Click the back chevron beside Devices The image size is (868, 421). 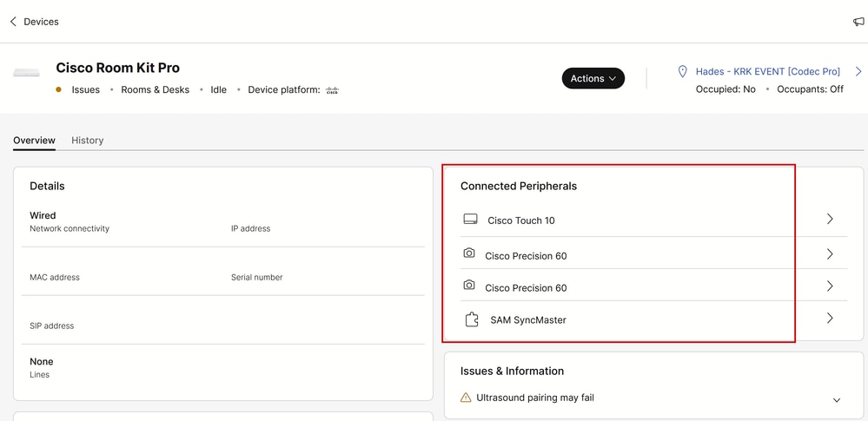pos(13,22)
